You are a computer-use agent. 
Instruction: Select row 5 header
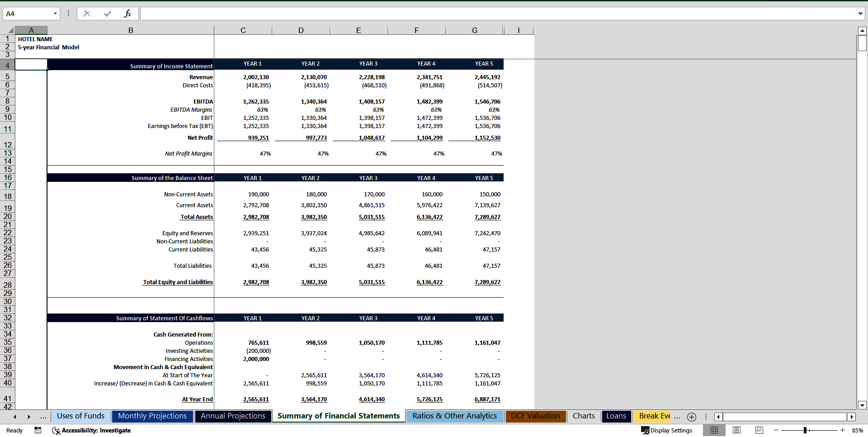(7, 77)
